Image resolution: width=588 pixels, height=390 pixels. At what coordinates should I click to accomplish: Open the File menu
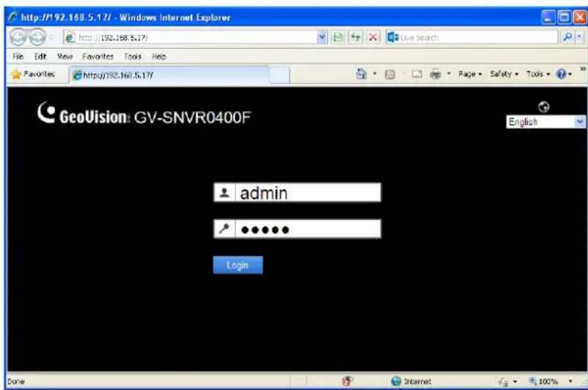(x=18, y=57)
